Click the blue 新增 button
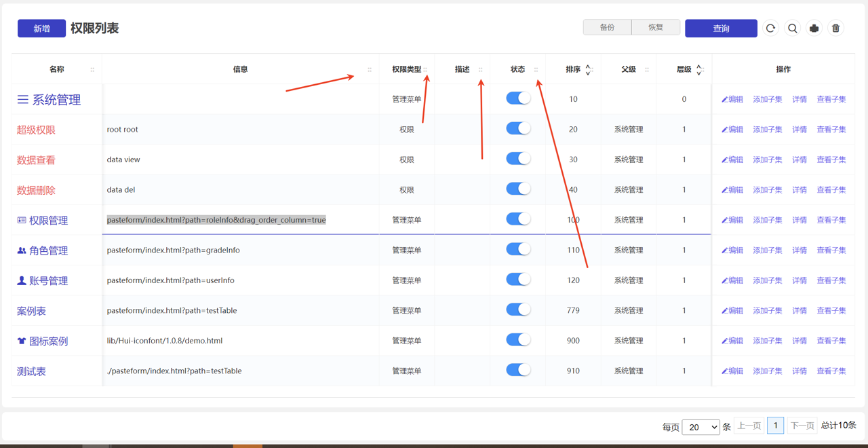Viewport: 868px width, 448px height. [41, 29]
